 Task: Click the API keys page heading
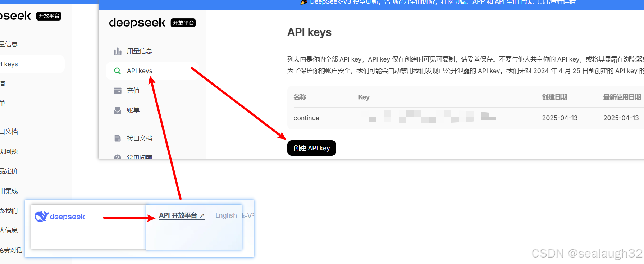pos(309,32)
